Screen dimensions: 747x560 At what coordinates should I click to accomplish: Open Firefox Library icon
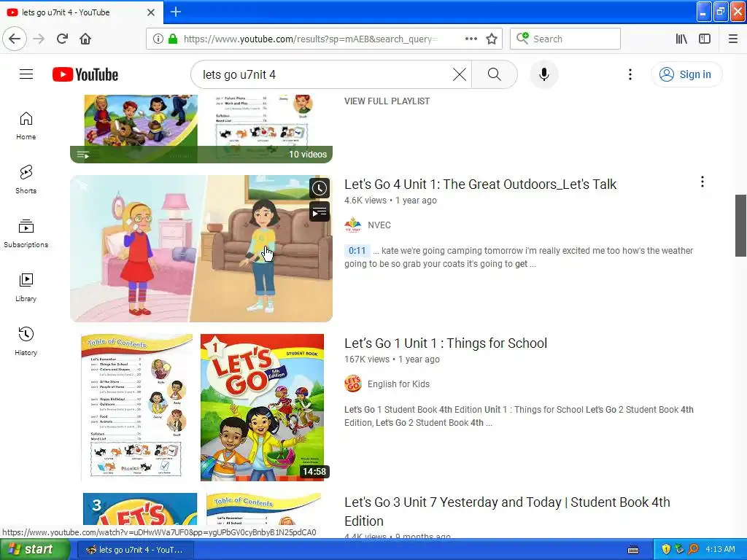tap(681, 39)
